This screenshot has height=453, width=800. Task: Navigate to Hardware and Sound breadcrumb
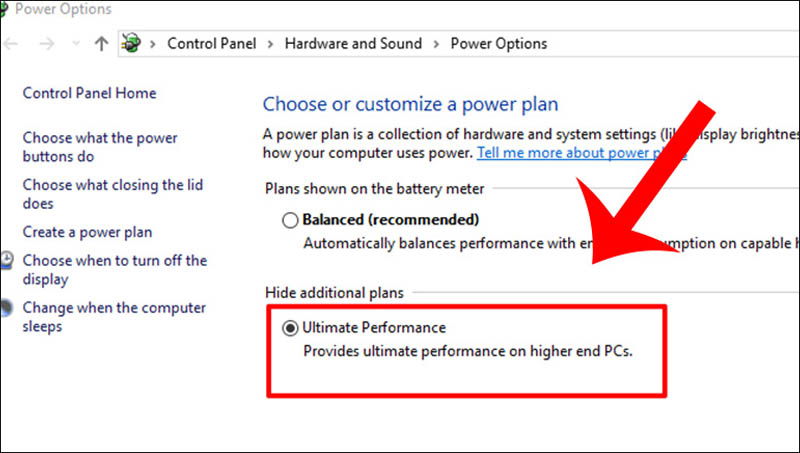(x=353, y=43)
